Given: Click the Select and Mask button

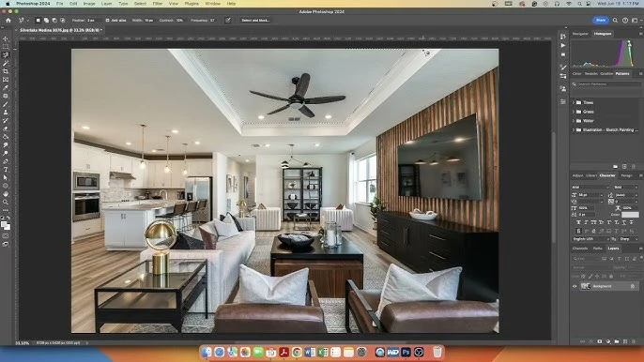Looking at the screenshot, I should [x=255, y=20].
